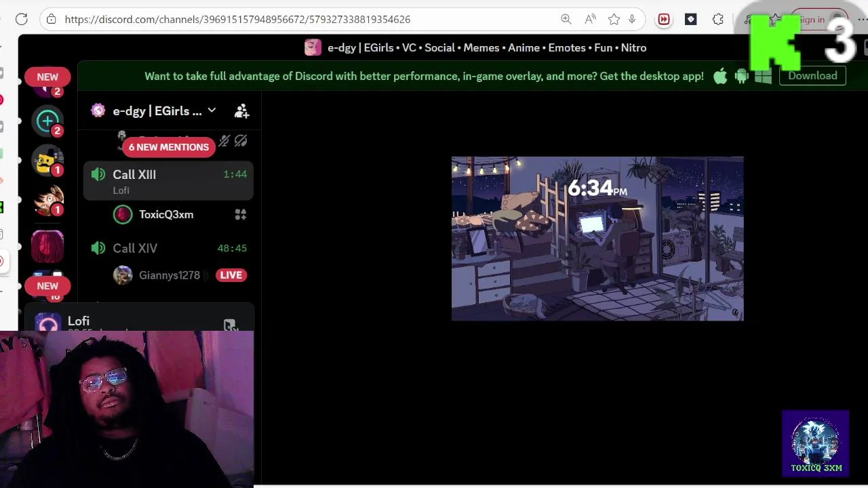This screenshot has height=488, width=868.
Task: Reload the page with the browser refresh button
Action: [22, 19]
